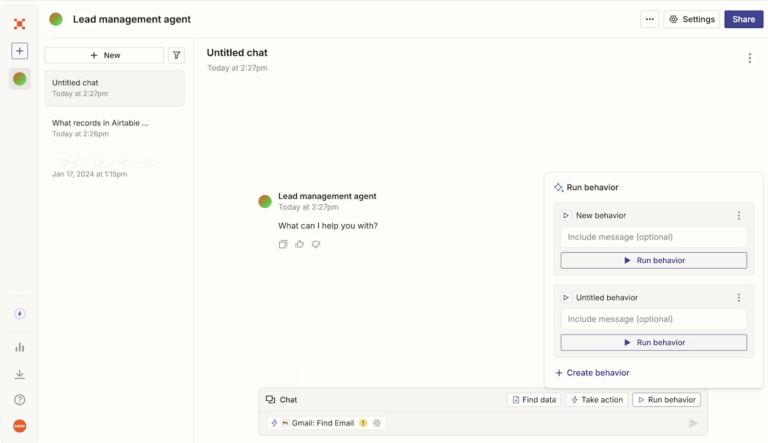The image size is (768, 443).
Task: Click the gear icon on Gmail chip
Action: click(377, 423)
